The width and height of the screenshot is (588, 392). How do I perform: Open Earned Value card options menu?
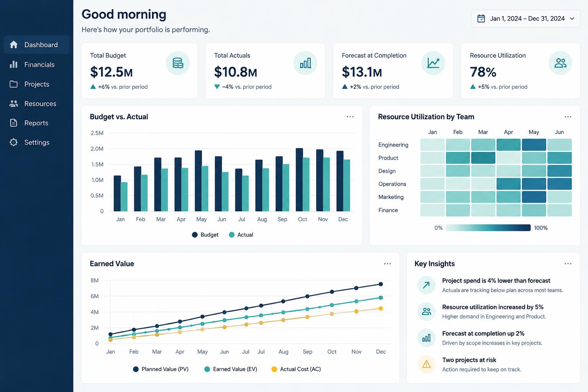(387, 264)
